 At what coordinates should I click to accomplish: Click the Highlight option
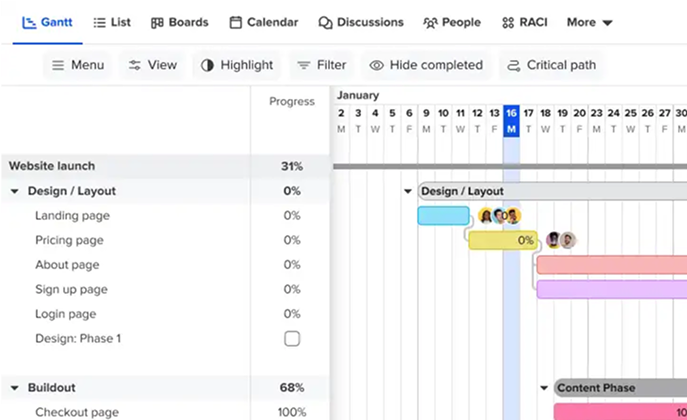point(237,65)
